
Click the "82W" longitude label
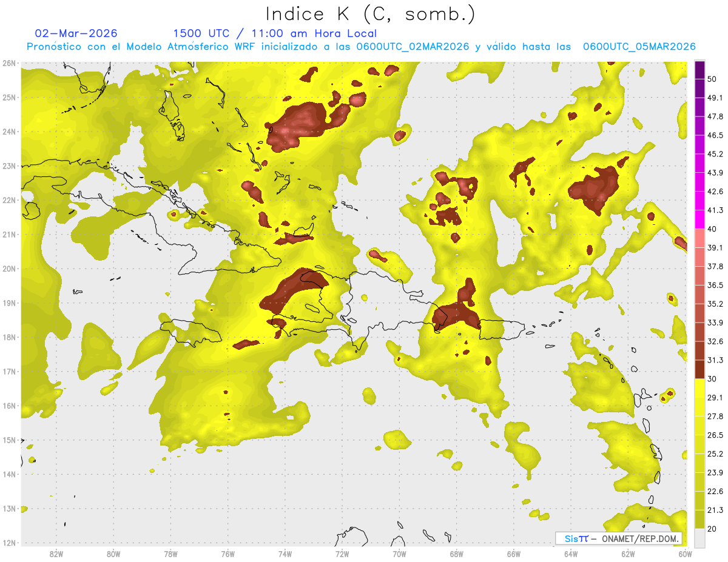[x=56, y=554]
